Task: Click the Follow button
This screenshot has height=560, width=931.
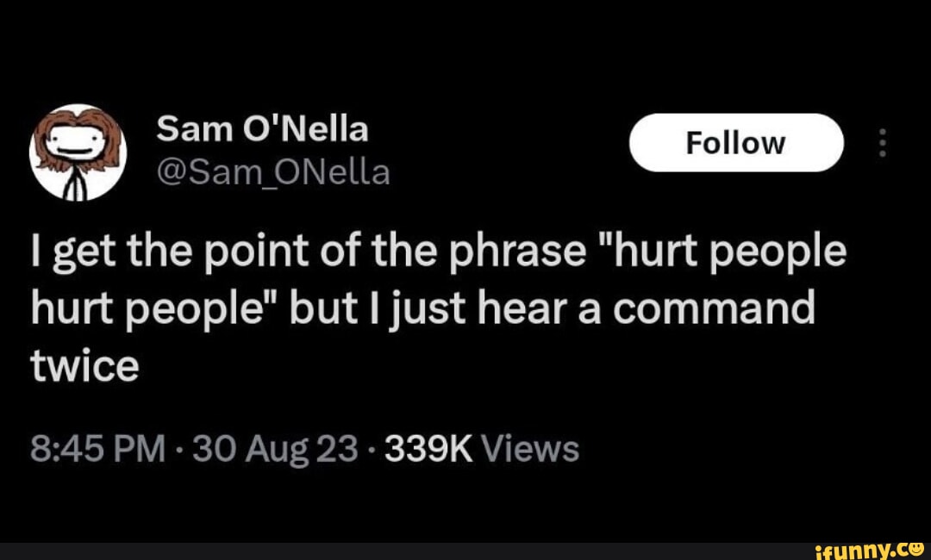Action: click(x=737, y=142)
